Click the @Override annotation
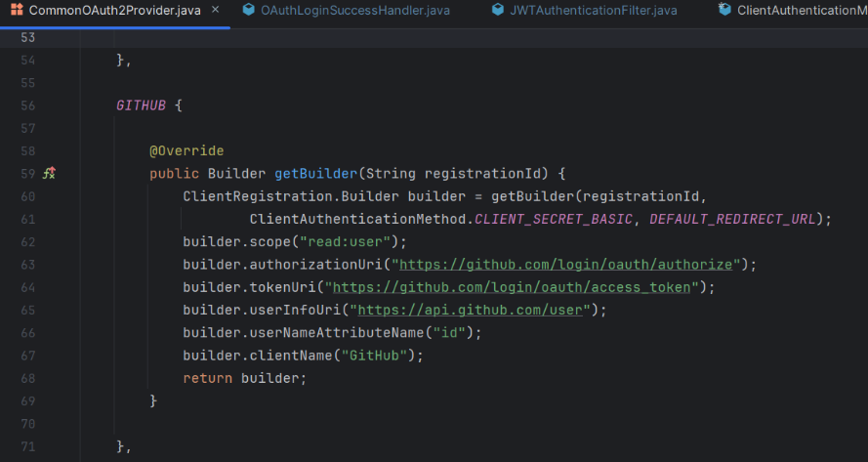868x462 pixels. 186,150
